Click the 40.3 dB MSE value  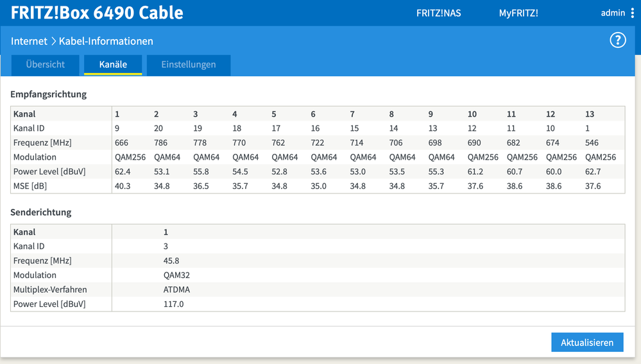point(123,186)
